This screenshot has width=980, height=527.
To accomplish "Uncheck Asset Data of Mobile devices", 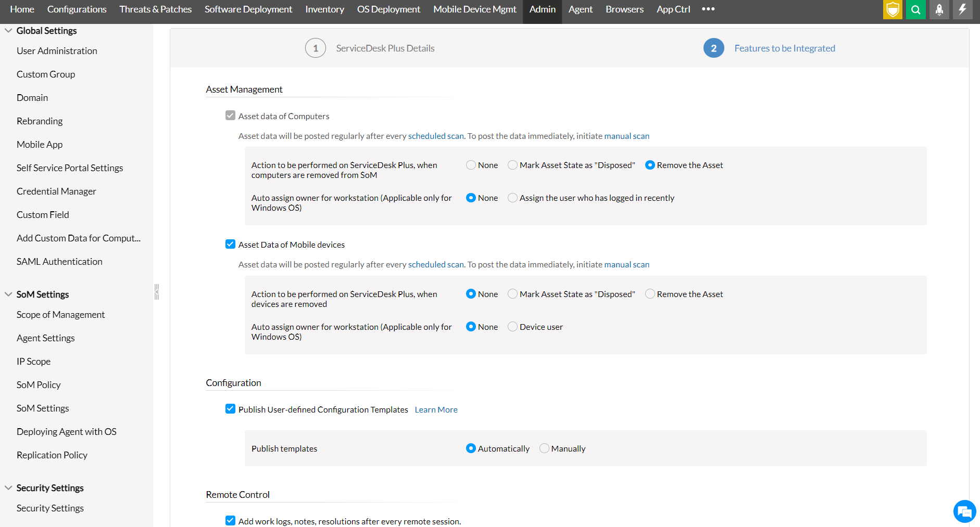I will coord(231,245).
